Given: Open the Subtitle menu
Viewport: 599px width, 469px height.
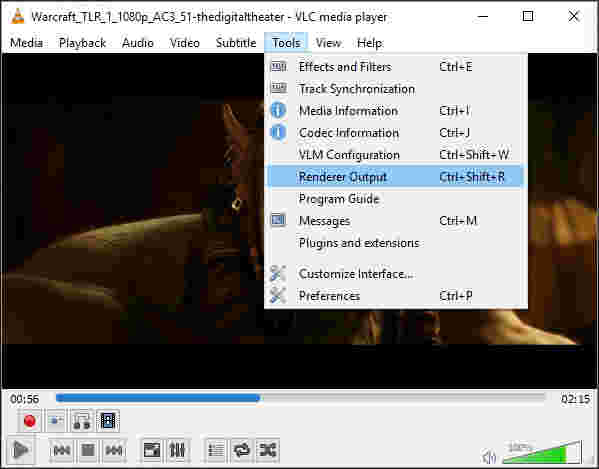Looking at the screenshot, I should click(x=236, y=43).
